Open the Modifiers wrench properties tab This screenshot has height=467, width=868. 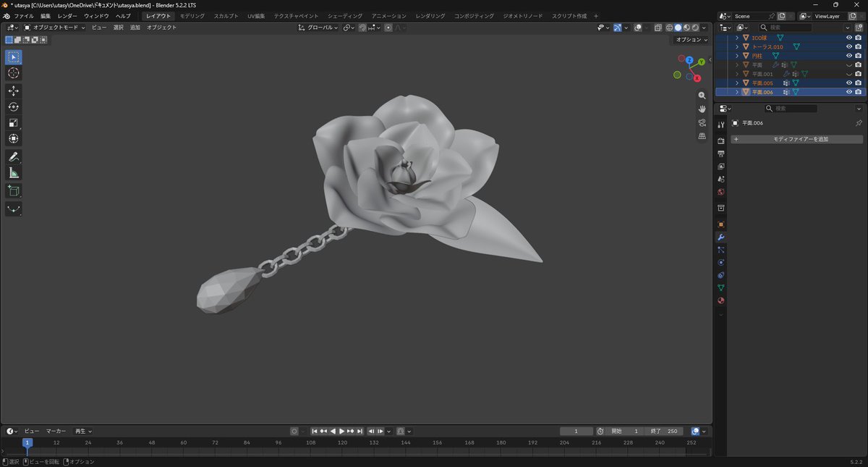point(721,237)
